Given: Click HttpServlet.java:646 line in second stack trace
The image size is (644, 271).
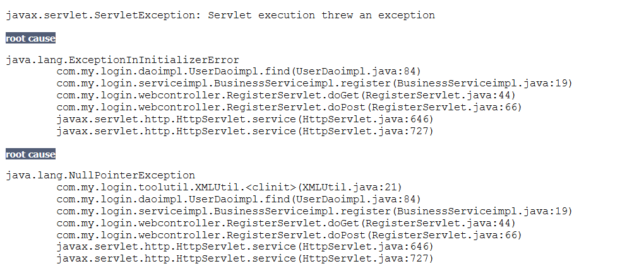Looking at the screenshot, I should tap(245, 246).
